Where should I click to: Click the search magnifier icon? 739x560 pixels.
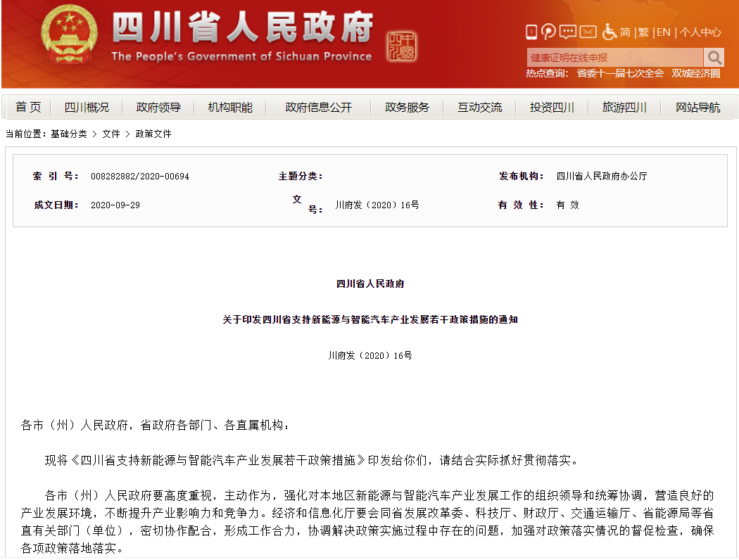714,57
